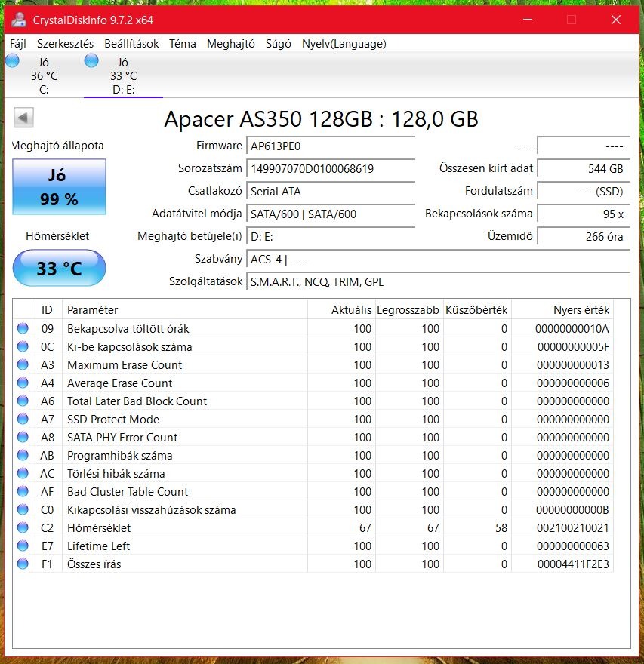Click the serial number field 149907070D0100068619
Viewport: 644px width, 664px height.
331,168
